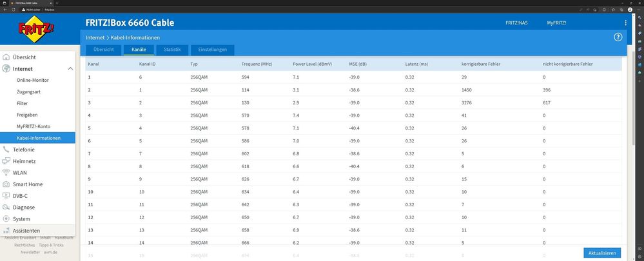Screen dimensions: 644x261
Task: Expand the WLAN menu
Action: point(38,173)
